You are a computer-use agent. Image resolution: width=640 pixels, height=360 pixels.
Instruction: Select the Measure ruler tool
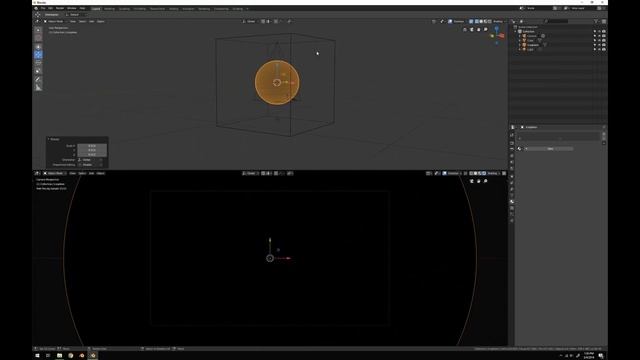click(x=38, y=87)
